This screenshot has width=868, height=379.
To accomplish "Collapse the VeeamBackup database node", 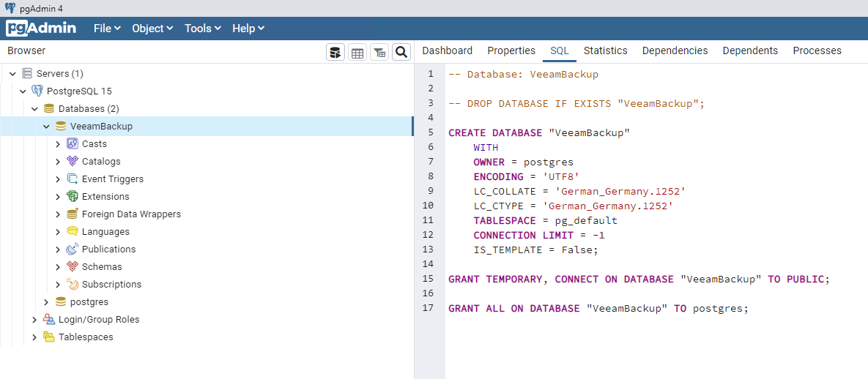I will click(46, 126).
